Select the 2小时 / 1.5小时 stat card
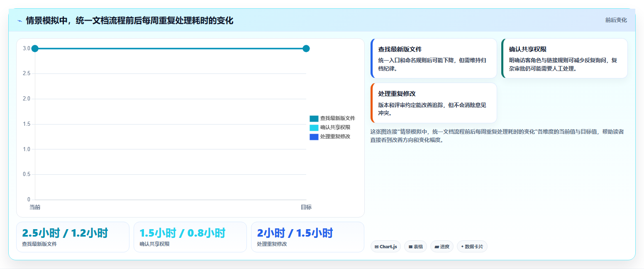644x269 pixels. [x=307, y=237]
